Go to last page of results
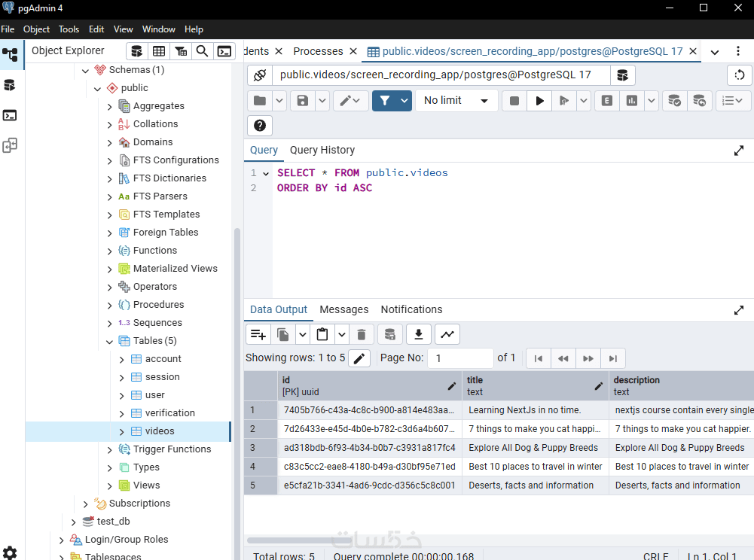 click(x=612, y=358)
